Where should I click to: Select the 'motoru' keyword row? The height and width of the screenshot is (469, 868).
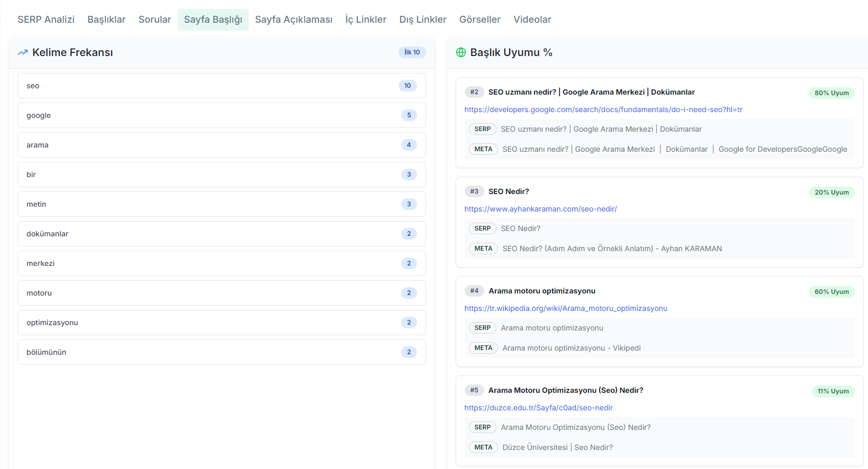pyautogui.click(x=222, y=293)
